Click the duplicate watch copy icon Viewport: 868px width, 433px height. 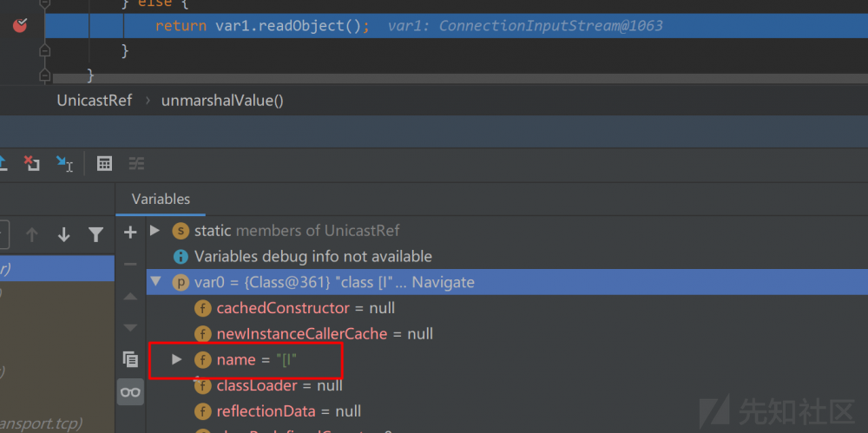coord(130,358)
